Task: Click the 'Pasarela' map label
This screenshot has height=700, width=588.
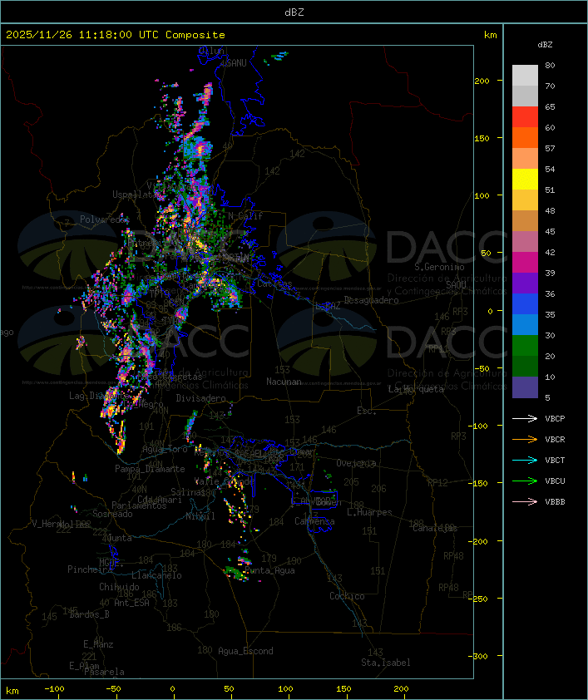Action: [104, 672]
